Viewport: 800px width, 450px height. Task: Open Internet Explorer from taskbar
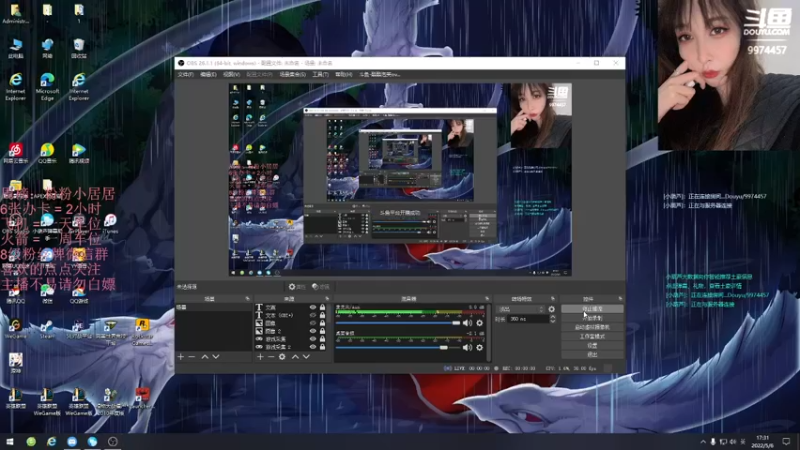pos(52,441)
